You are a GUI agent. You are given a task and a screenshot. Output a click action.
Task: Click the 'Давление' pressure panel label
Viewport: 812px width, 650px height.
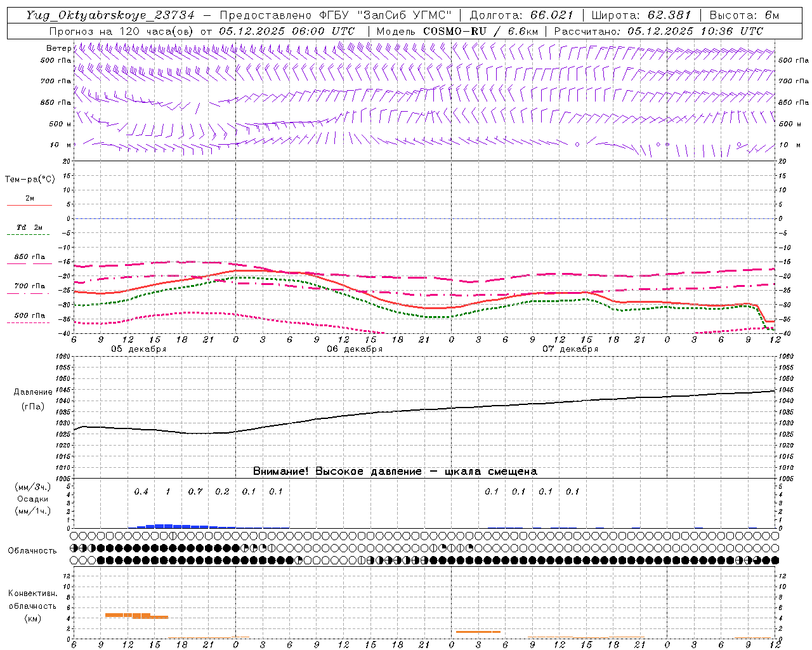(33, 392)
